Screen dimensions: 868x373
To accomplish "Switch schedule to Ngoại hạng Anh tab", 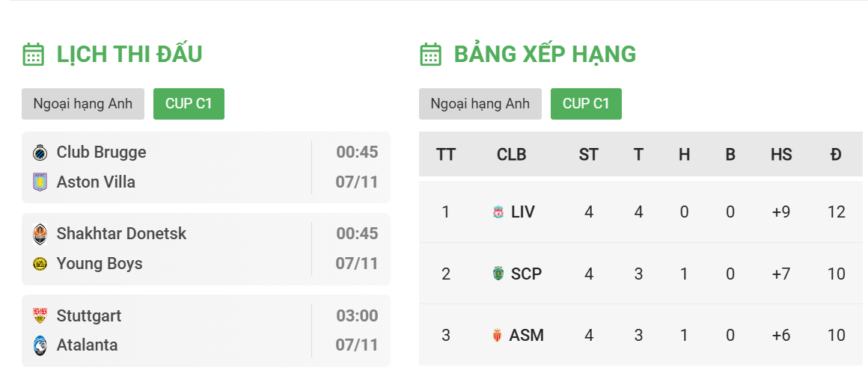I will click(83, 104).
